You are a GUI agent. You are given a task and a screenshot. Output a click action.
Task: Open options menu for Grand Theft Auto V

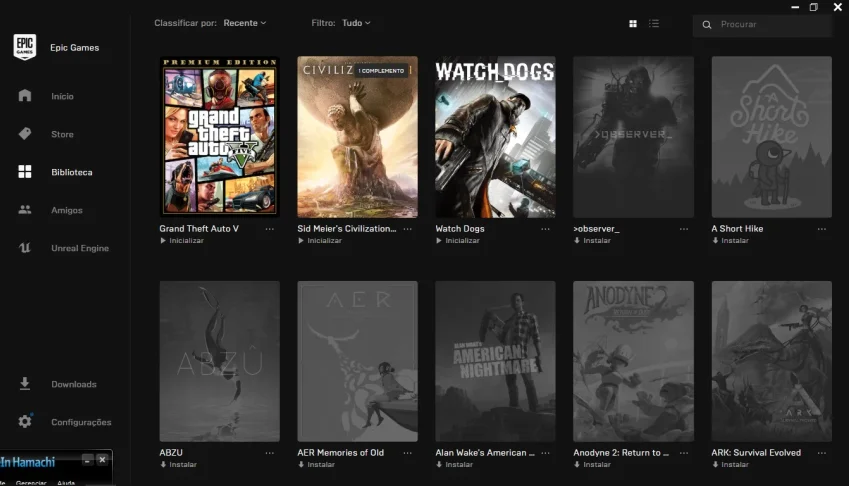pyautogui.click(x=269, y=229)
